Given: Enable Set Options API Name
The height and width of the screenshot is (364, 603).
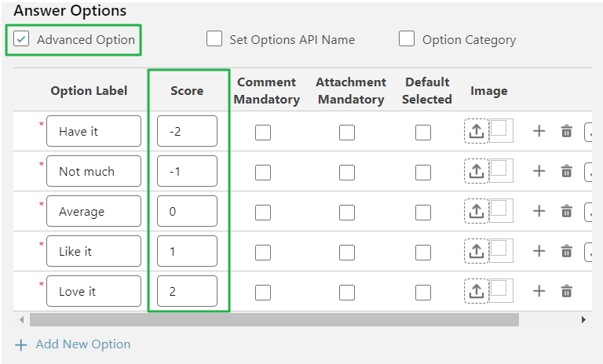Looking at the screenshot, I should (x=214, y=38).
